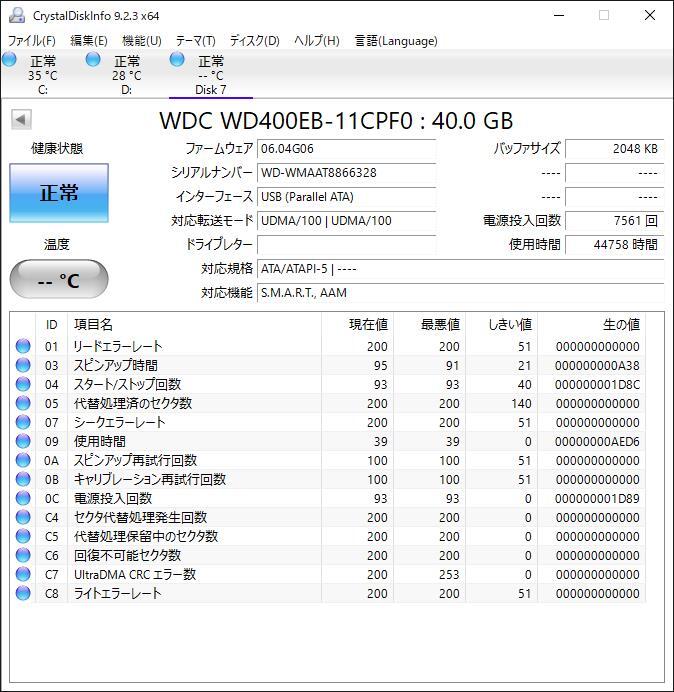Click status orb for ID 0A スピンアップ再試行回数
Viewport: 674px width, 692px height.
[x=23, y=460]
